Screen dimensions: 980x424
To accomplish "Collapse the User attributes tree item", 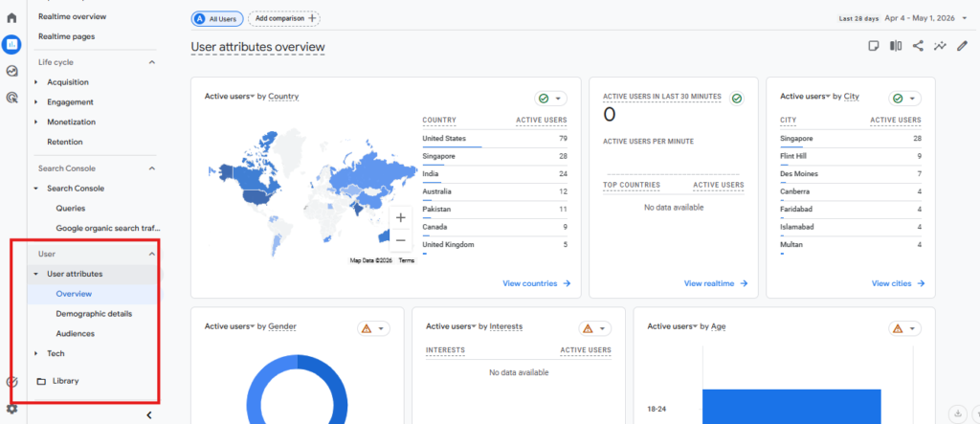I will [x=36, y=274].
